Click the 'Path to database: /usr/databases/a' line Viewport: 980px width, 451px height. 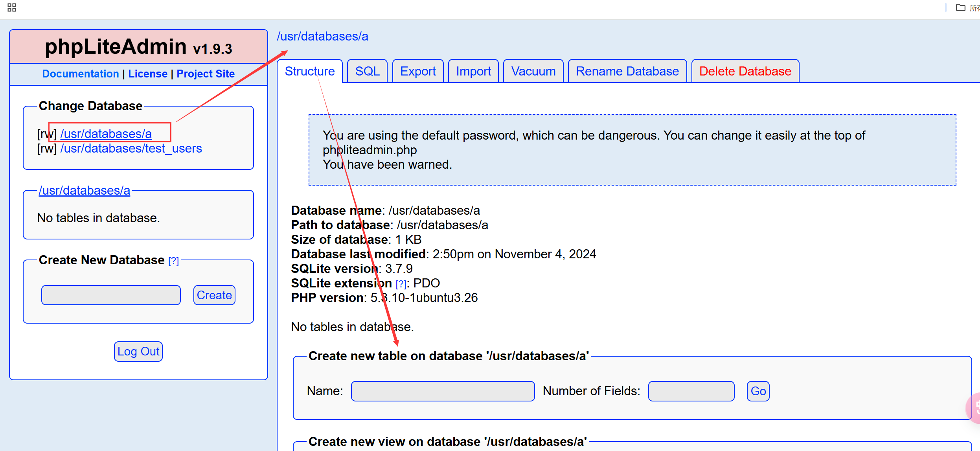[x=390, y=225]
